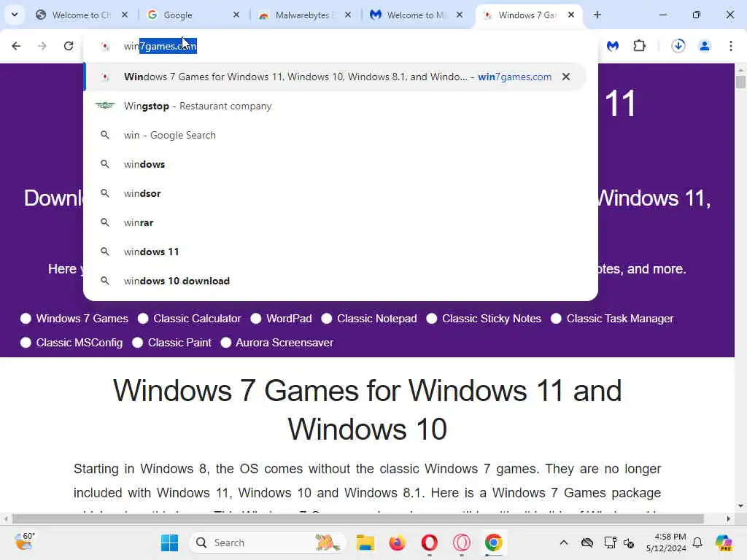Open the display connection tray icon
747x560 pixels.
[610, 542]
